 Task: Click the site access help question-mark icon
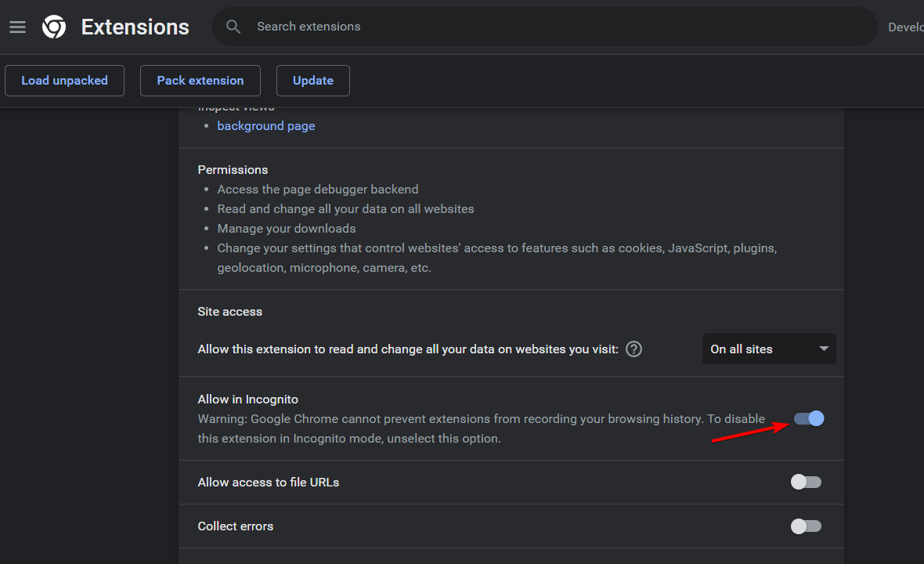(634, 349)
